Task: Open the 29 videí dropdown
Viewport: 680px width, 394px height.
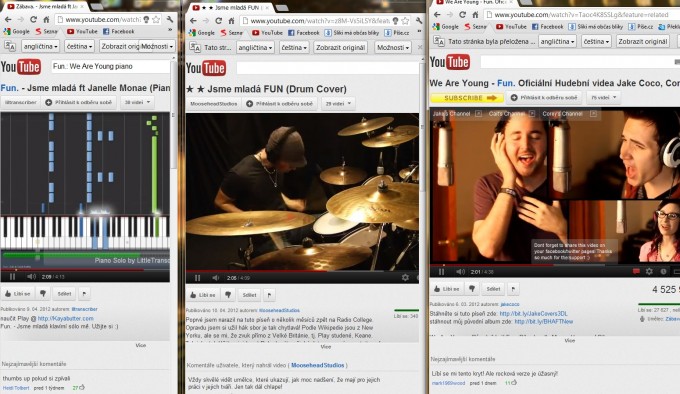Action: point(338,104)
